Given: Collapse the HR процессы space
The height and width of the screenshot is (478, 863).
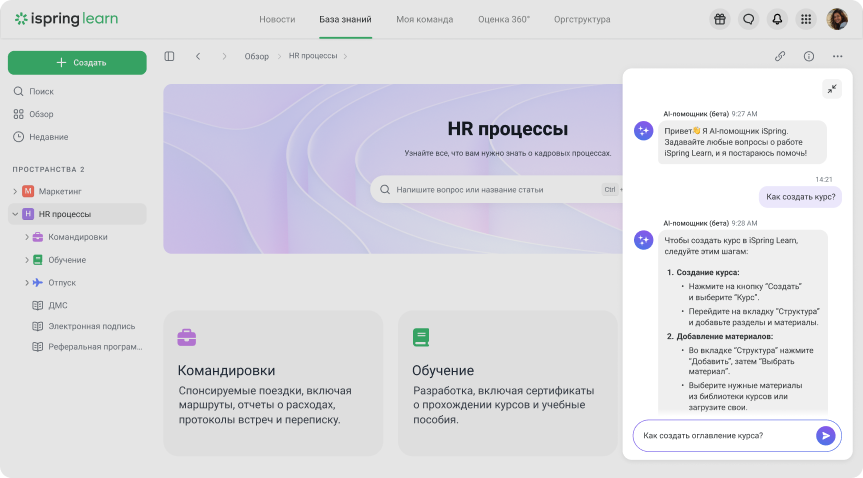Looking at the screenshot, I should [15, 214].
